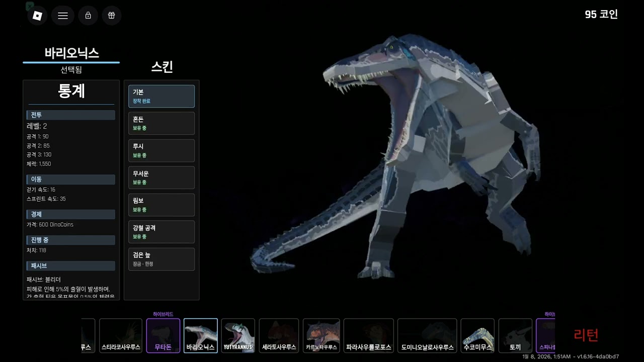The width and height of the screenshot is (644, 362).
Task: Open the gift box icon
Action: 112,16
